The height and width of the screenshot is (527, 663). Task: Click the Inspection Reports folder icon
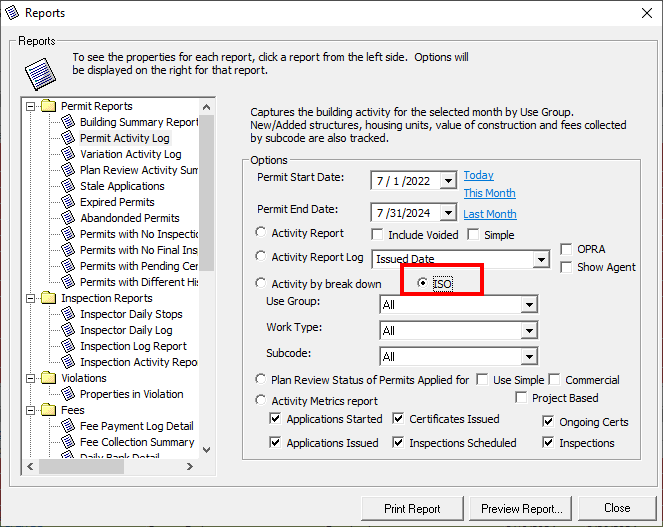pos(49,298)
